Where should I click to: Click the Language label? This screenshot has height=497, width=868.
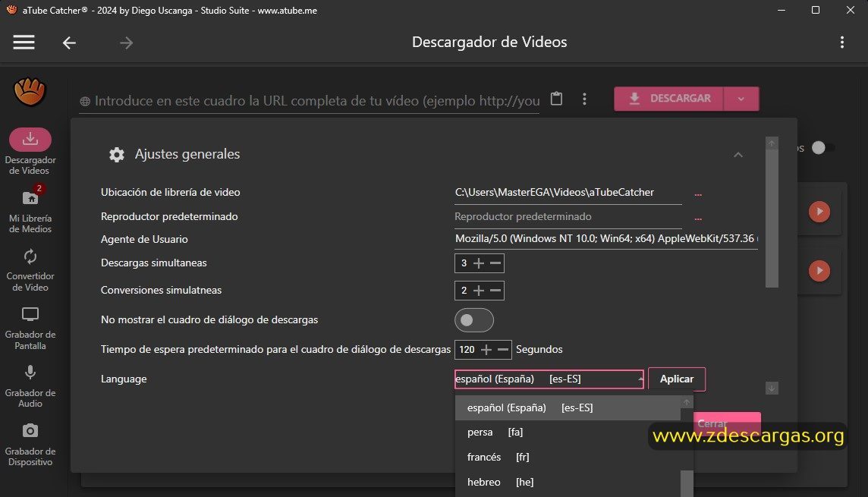[124, 379]
